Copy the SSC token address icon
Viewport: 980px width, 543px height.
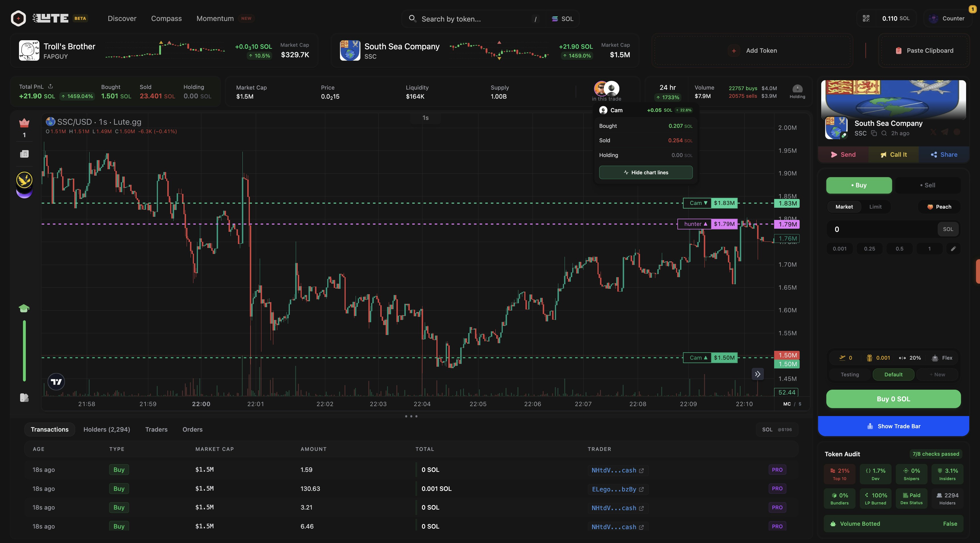pos(874,133)
